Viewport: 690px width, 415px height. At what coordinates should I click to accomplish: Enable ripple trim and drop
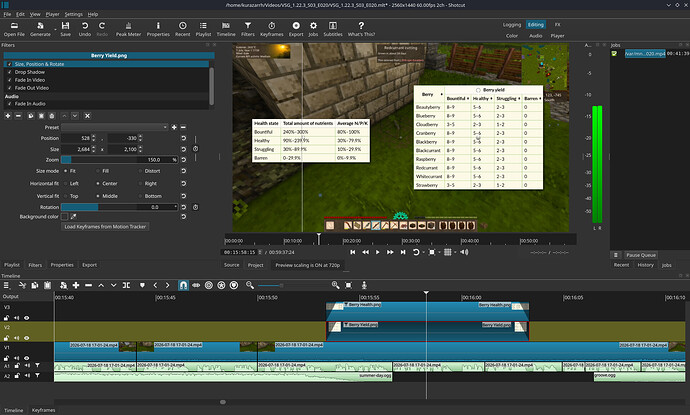pyautogui.click(x=209, y=285)
